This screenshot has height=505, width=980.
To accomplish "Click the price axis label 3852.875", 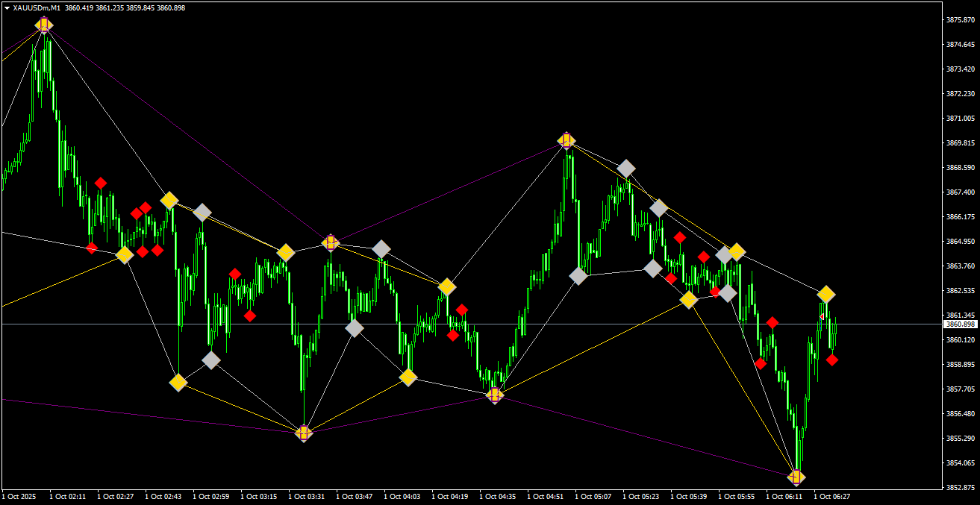I will tap(961, 487).
